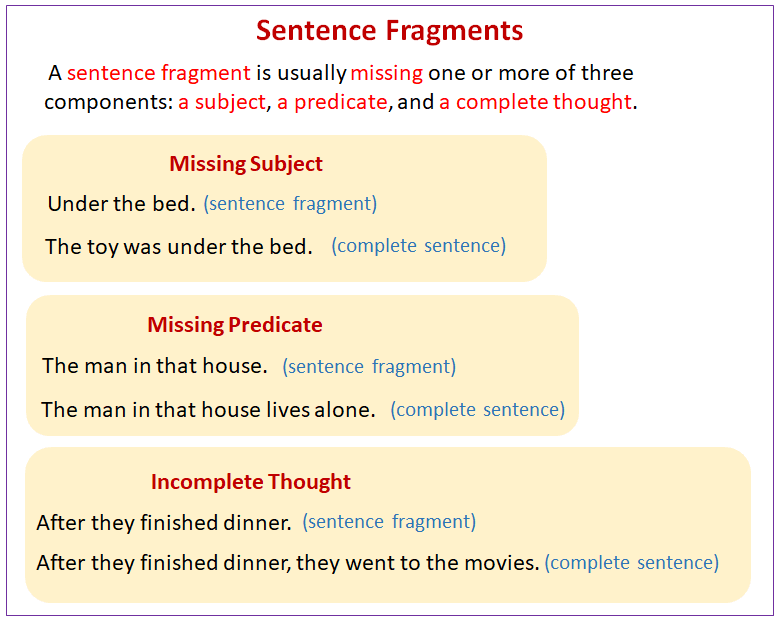Click the "(sentence fragment)" label in the Missing Predicate box
This screenshot has width=780, height=620.
click(369, 367)
